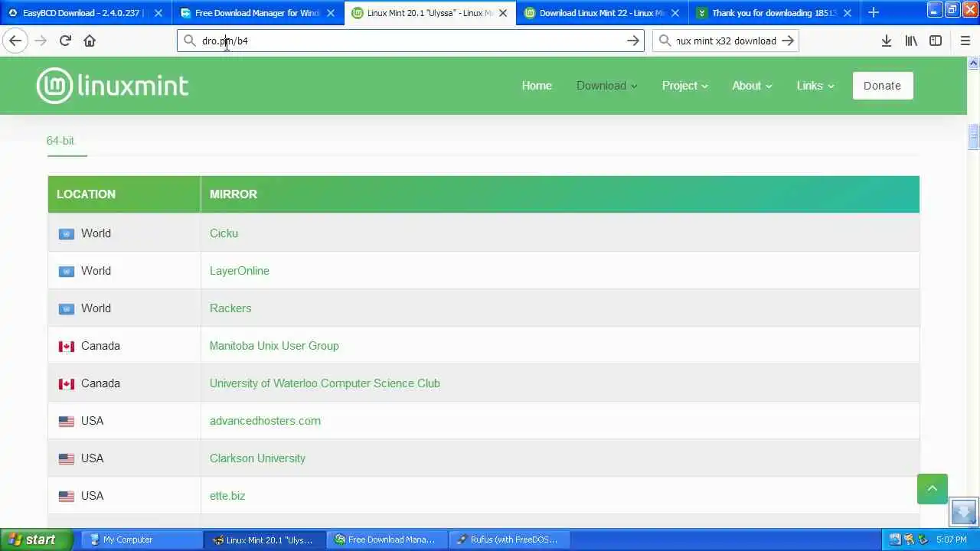Viewport: 980px width, 551px height.
Task: Open University of Waterloo Computer Science Club mirror
Action: tap(325, 383)
